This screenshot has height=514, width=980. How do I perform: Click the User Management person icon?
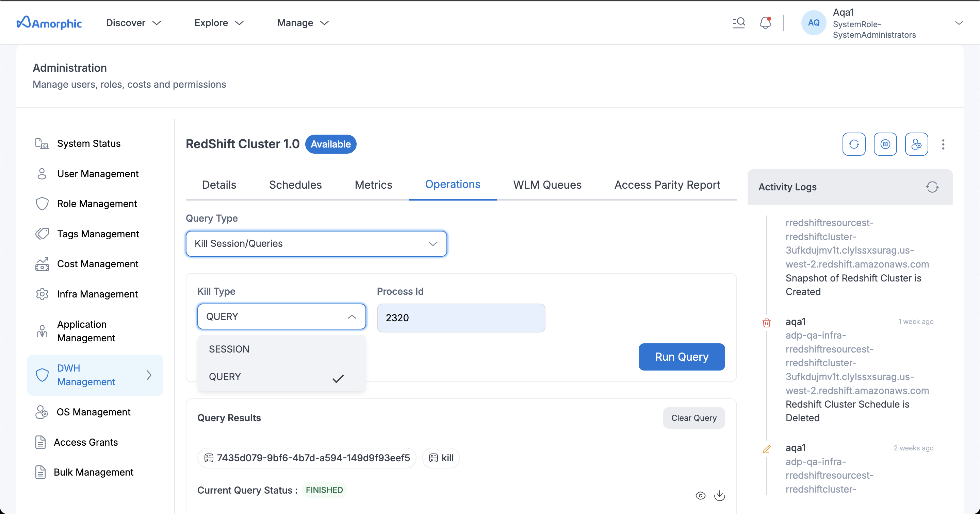coord(42,174)
